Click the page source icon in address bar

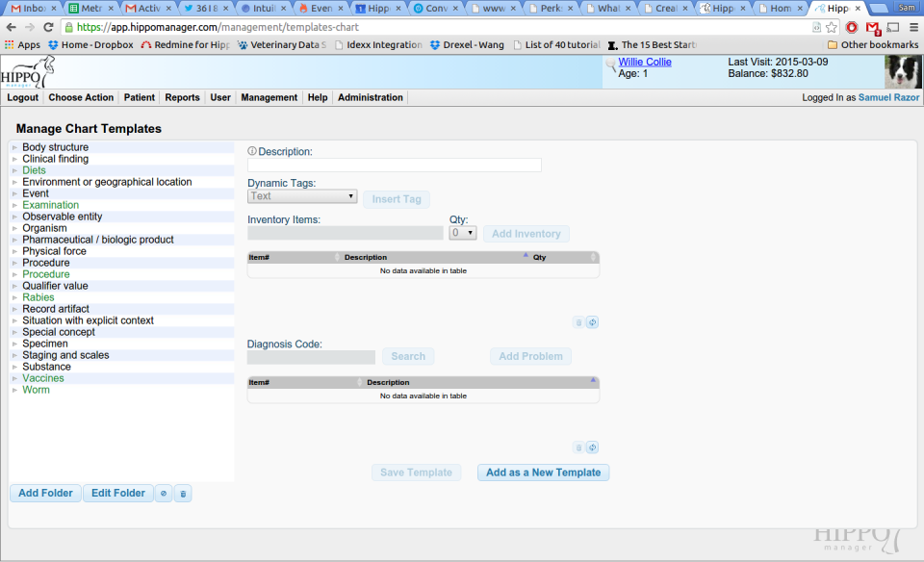816,27
